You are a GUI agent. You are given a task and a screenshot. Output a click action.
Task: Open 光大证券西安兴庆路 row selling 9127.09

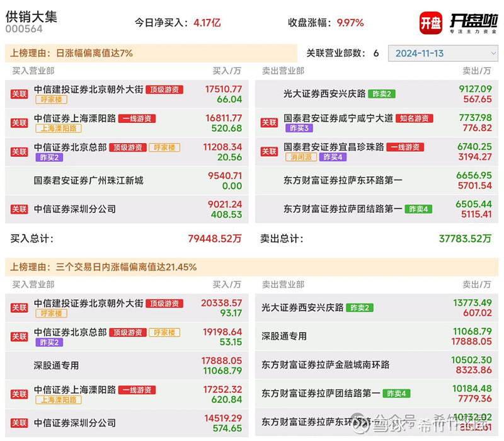coord(377,94)
